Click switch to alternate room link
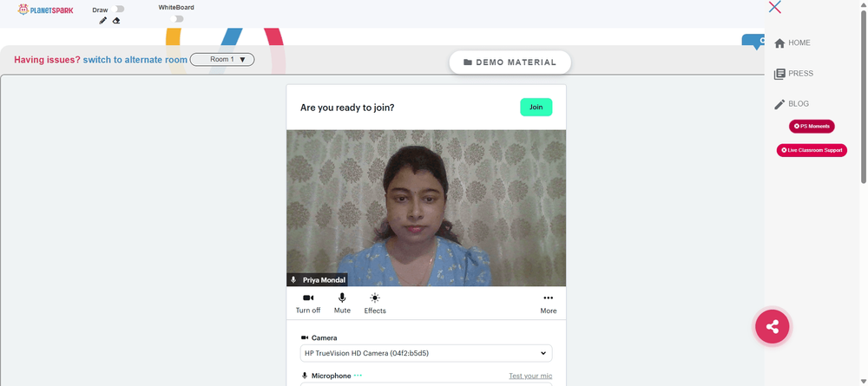The image size is (868, 386). [x=135, y=60]
